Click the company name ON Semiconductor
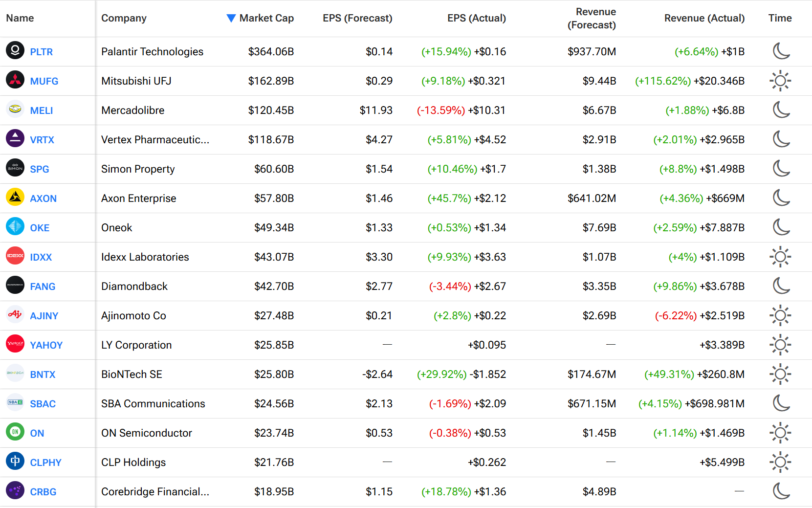Viewport: 812px width, 508px height. click(x=147, y=433)
